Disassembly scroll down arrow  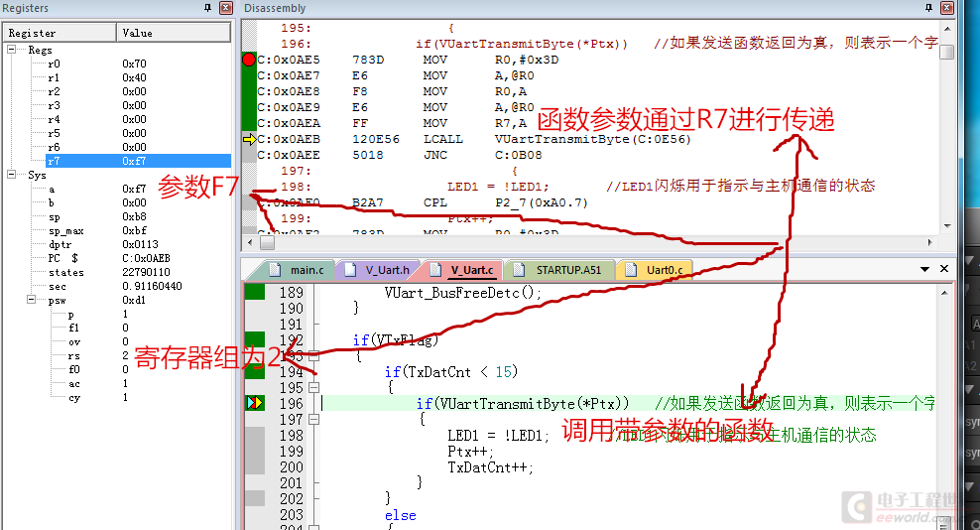tap(947, 226)
